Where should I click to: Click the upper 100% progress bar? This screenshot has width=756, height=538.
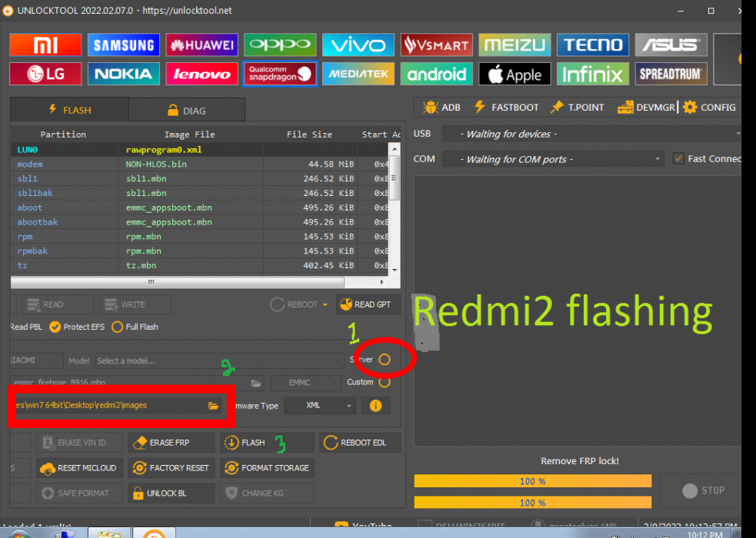(533, 480)
